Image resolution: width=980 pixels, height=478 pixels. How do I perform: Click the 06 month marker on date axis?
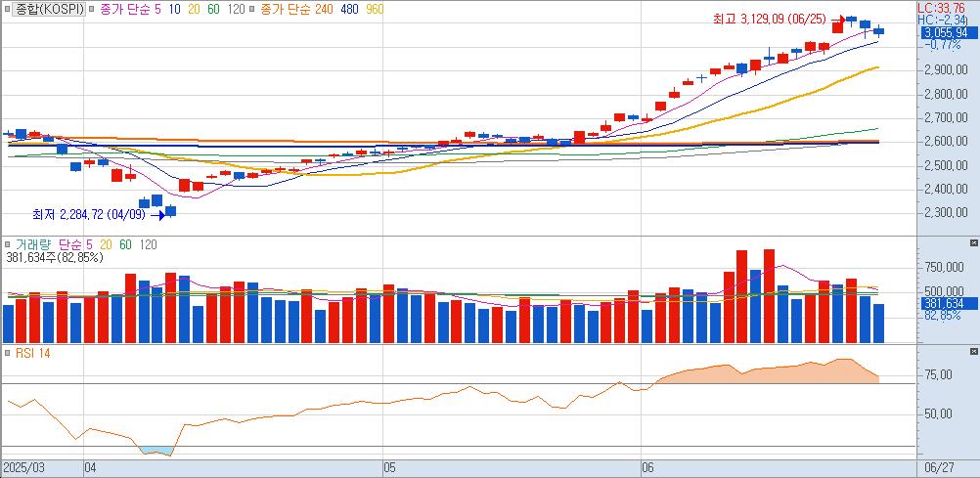648,467
